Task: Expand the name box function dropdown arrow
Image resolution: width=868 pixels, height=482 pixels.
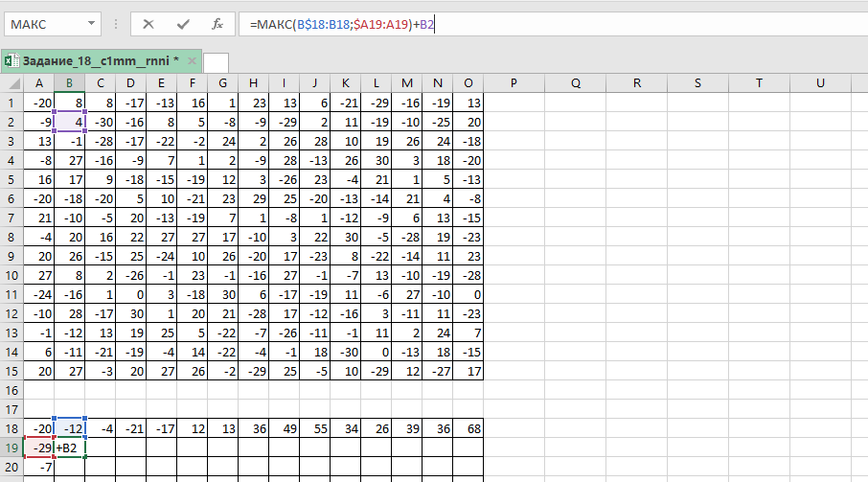Action: 90,24
